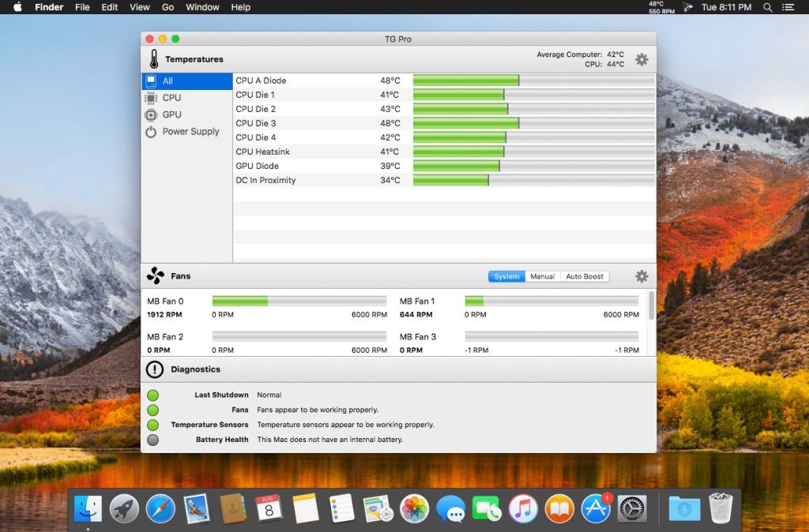Launch App Store from the Dock
Screen dimensions: 809x532
click(x=596, y=508)
